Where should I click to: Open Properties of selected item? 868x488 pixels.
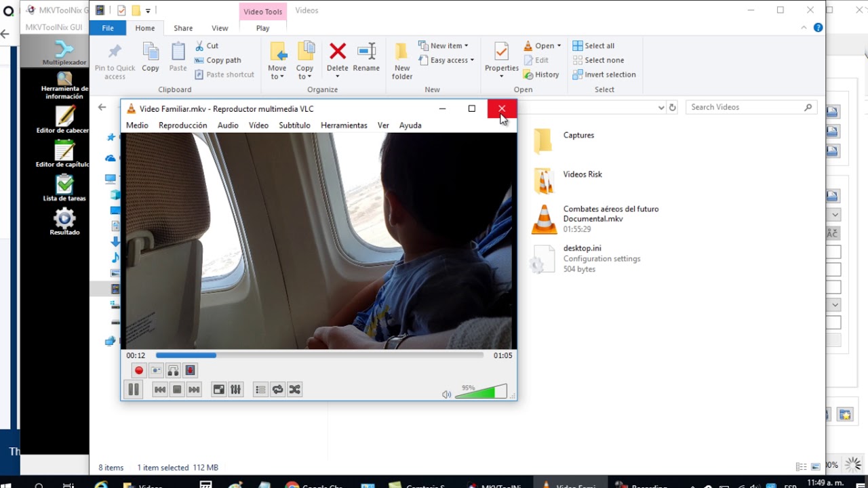click(502, 61)
